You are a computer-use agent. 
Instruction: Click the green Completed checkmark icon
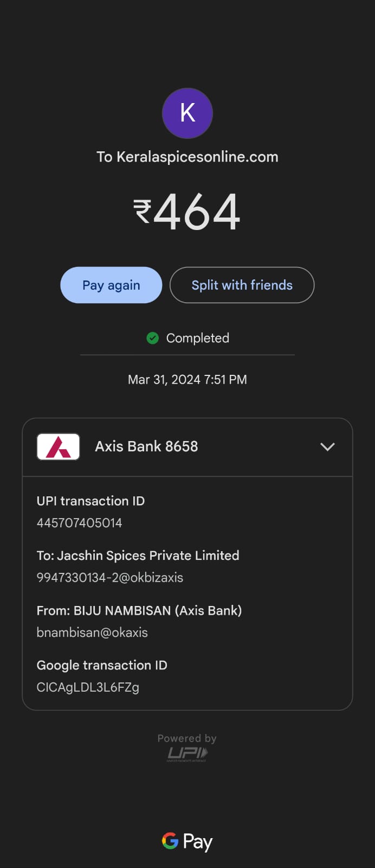153,338
